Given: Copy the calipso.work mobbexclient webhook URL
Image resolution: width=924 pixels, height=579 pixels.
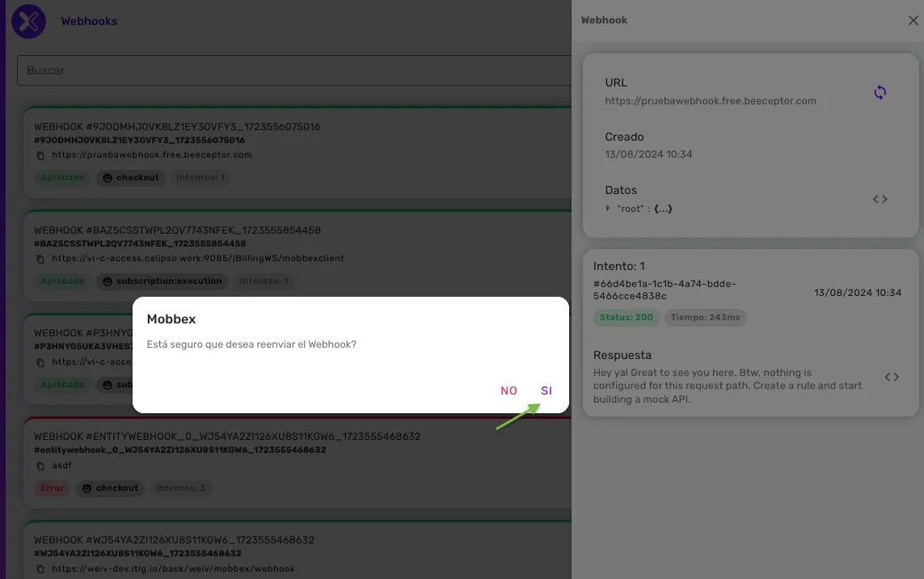Looking at the screenshot, I should click(40, 259).
